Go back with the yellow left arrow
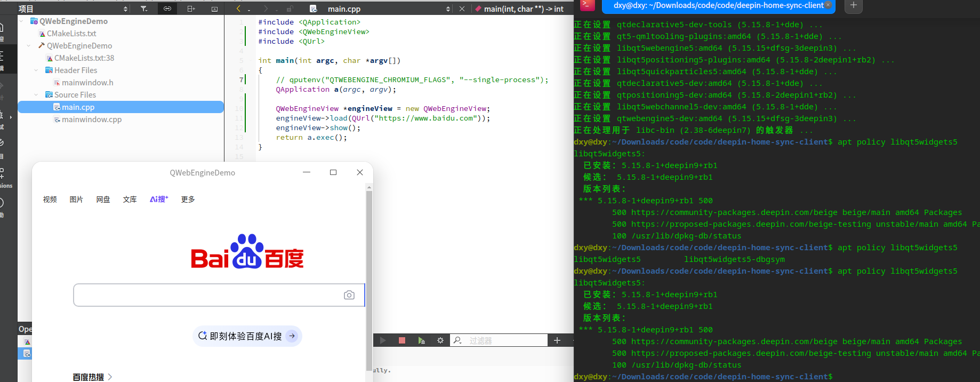The width and height of the screenshot is (980, 382). pyautogui.click(x=239, y=9)
